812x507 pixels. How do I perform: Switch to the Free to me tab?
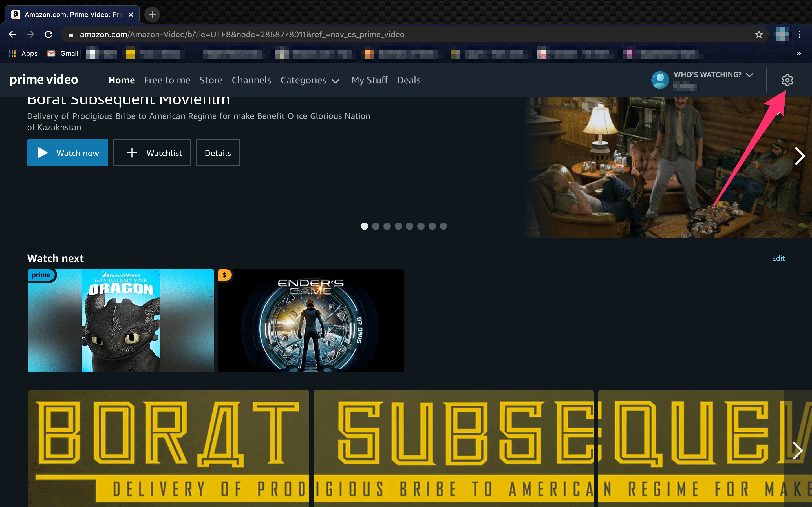tap(167, 81)
